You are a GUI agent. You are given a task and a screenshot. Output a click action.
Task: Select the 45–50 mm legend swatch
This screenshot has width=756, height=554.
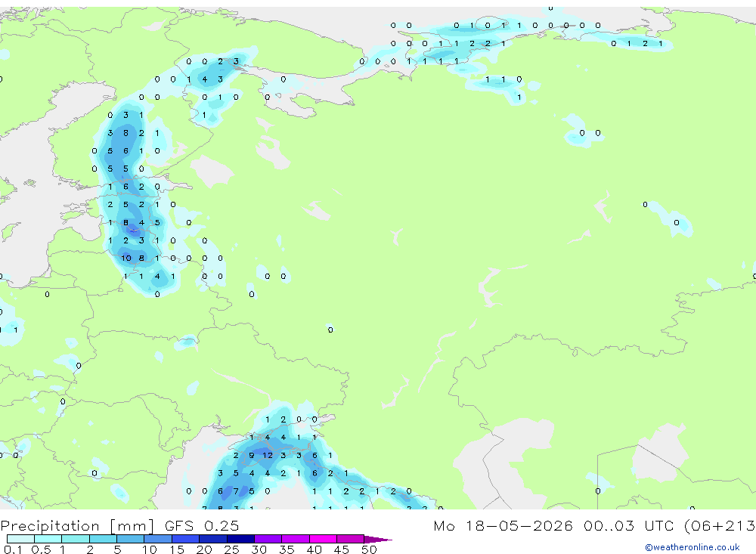pyautogui.click(x=351, y=539)
